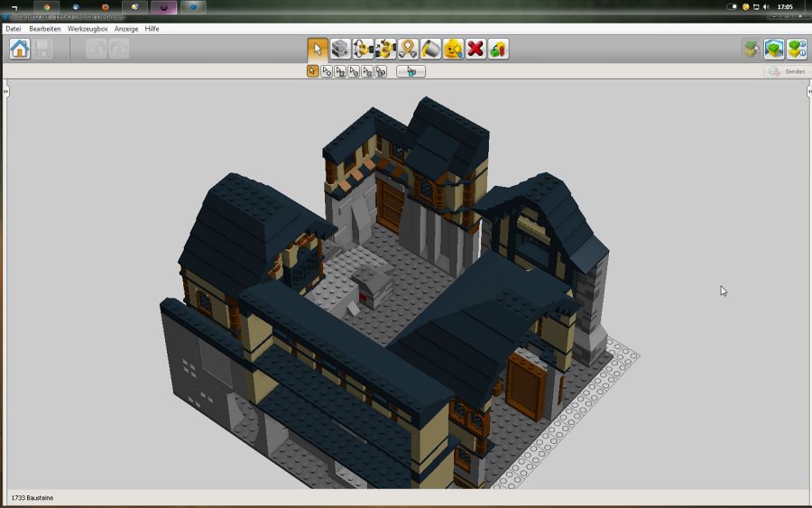Image resolution: width=812 pixels, height=508 pixels.
Task: Activate the red X Delete tool
Action: (x=475, y=49)
